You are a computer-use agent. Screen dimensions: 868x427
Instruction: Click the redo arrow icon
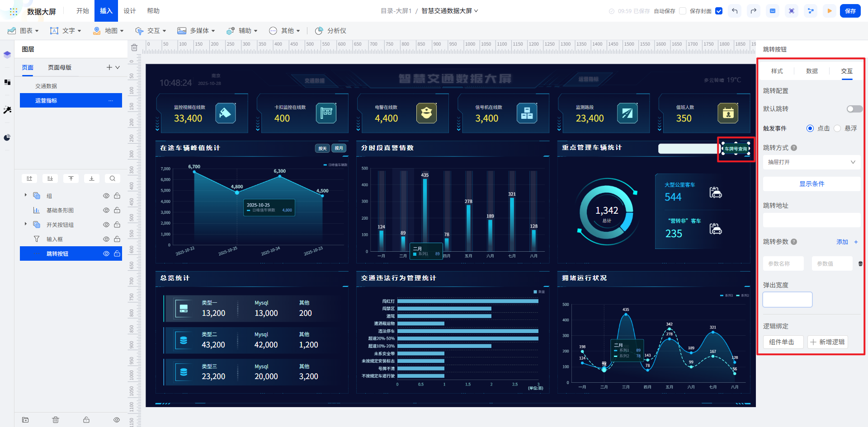pyautogui.click(x=753, y=11)
